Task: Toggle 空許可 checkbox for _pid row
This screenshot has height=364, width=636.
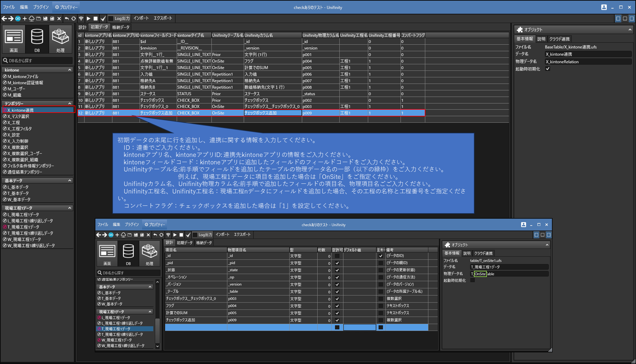Action: tap(337, 263)
